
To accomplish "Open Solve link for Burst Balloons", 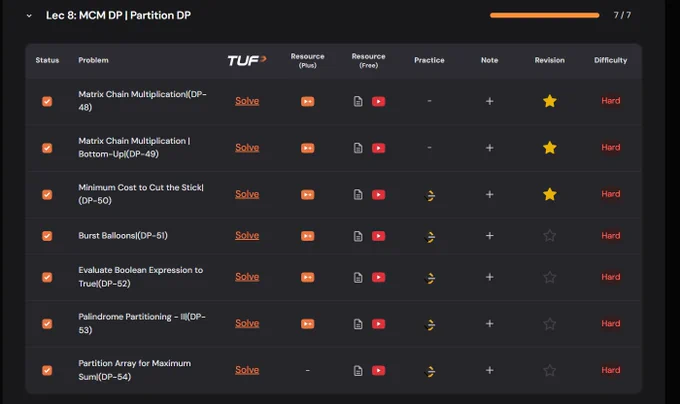I will (x=247, y=235).
